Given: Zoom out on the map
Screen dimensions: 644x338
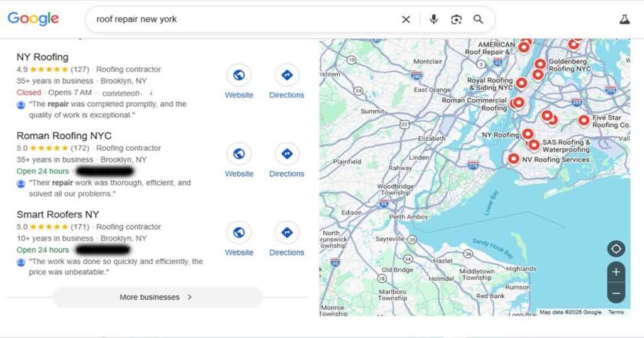Looking at the screenshot, I should coord(616,293).
